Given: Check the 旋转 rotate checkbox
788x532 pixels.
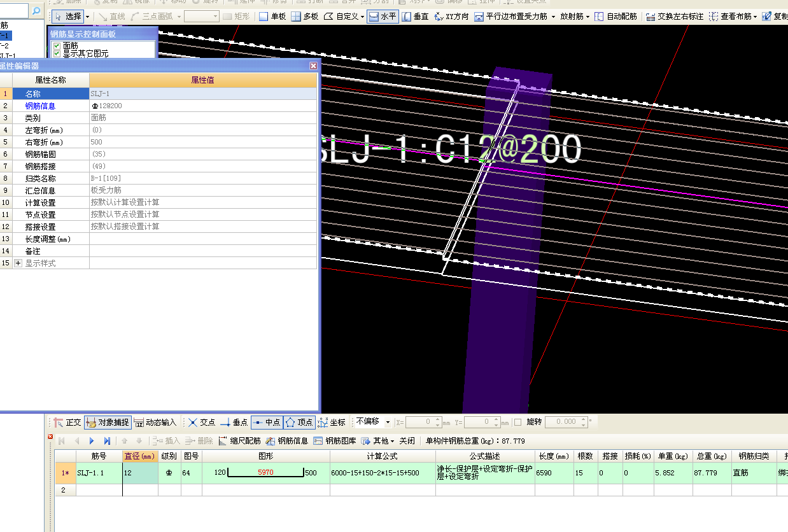Looking at the screenshot, I should pos(517,422).
